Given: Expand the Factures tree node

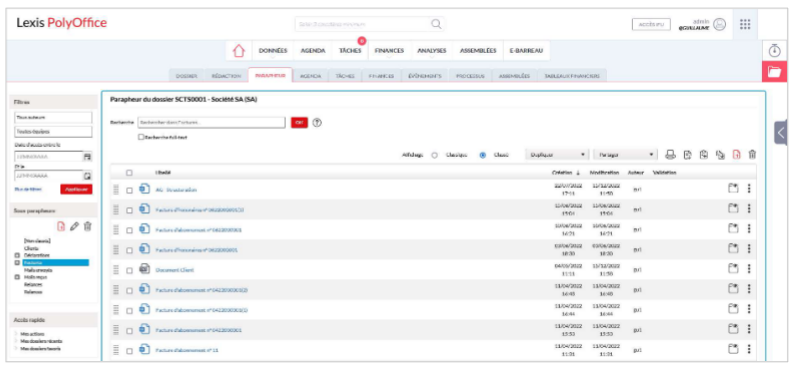Looking at the screenshot, I should (x=17, y=263).
